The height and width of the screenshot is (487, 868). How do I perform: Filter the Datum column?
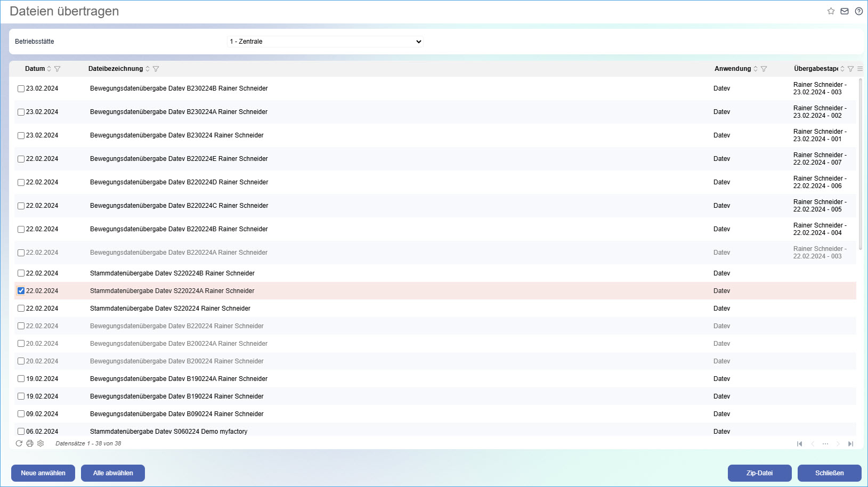tap(58, 69)
